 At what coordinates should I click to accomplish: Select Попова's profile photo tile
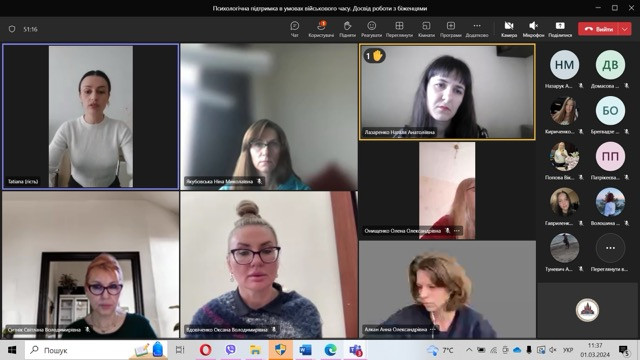point(564,156)
